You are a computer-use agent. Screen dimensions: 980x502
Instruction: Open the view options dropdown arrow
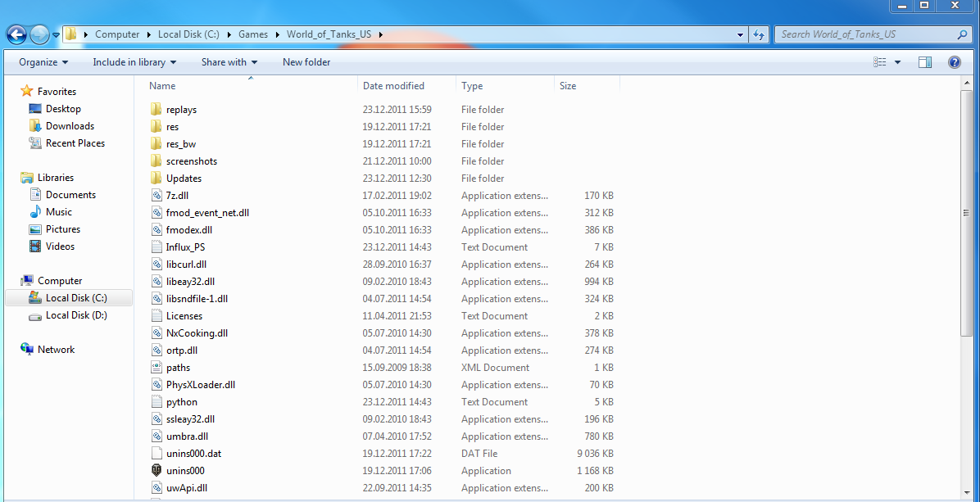coord(897,61)
